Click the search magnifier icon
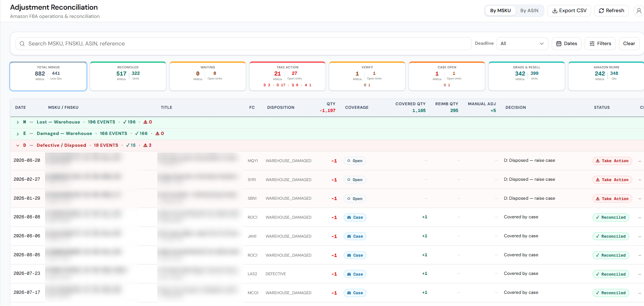The width and height of the screenshot is (644, 306). click(22, 44)
